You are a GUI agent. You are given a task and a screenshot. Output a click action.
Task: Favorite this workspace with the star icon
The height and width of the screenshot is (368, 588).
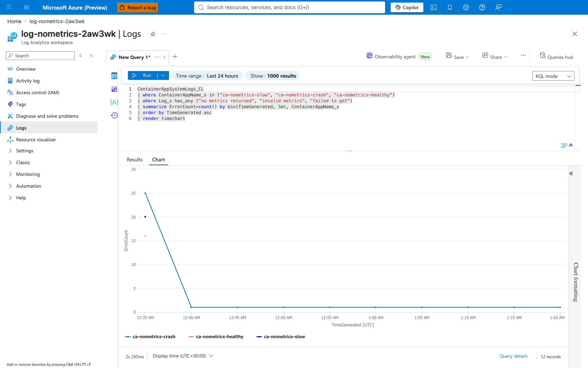click(153, 34)
